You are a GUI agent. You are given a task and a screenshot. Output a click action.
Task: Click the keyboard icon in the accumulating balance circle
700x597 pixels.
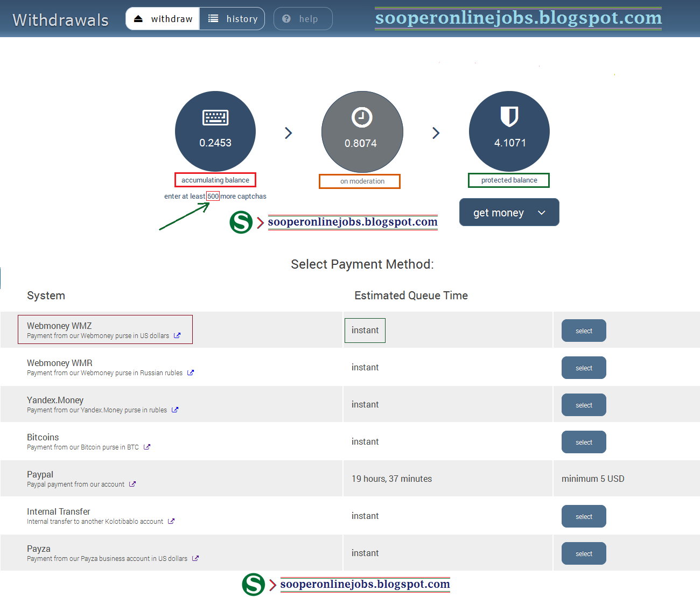pyautogui.click(x=215, y=117)
